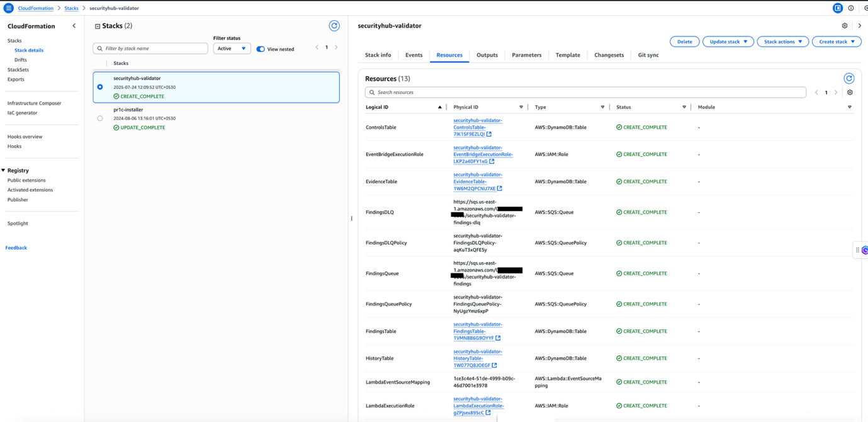Click the Delete stack button
Viewport: 868px width, 422px height.
tap(684, 41)
